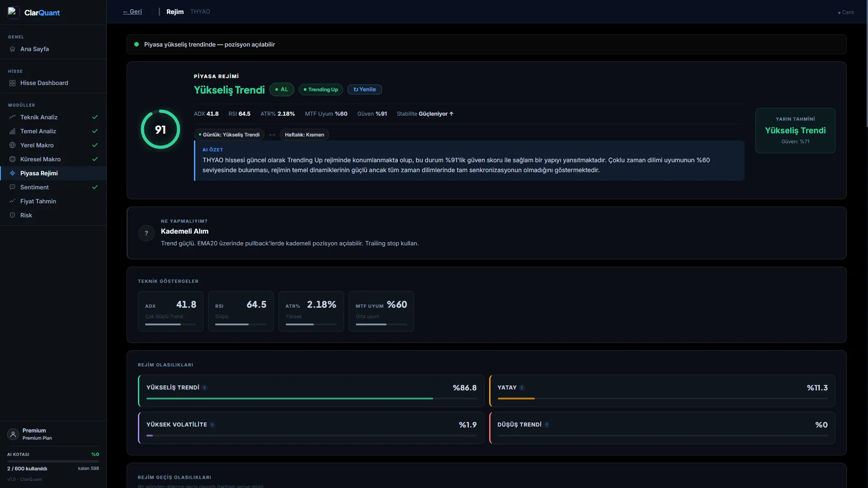Click the MTF Uyum %60 indicator card
Screen dimensions: 868x488
[x=381, y=311]
